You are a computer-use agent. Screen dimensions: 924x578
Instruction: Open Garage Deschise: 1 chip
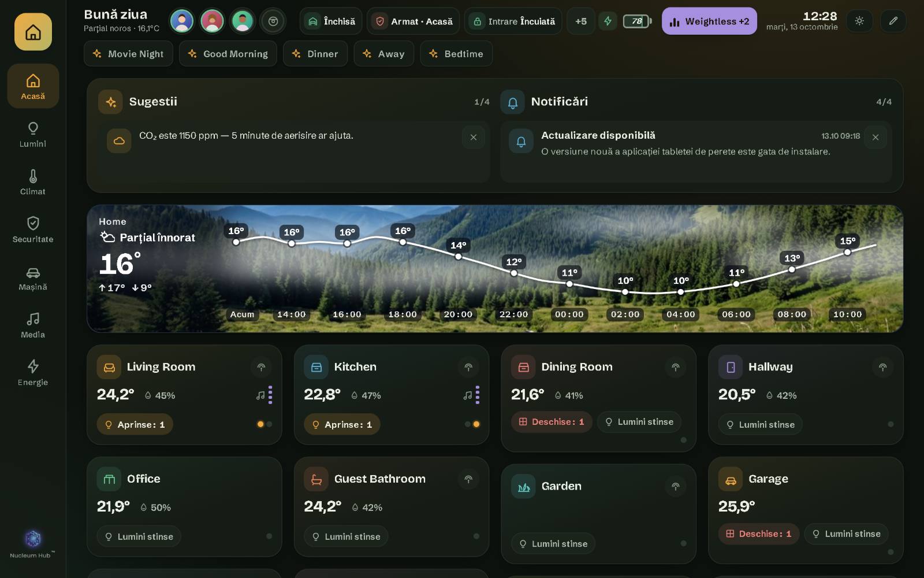pyautogui.click(x=759, y=534)
